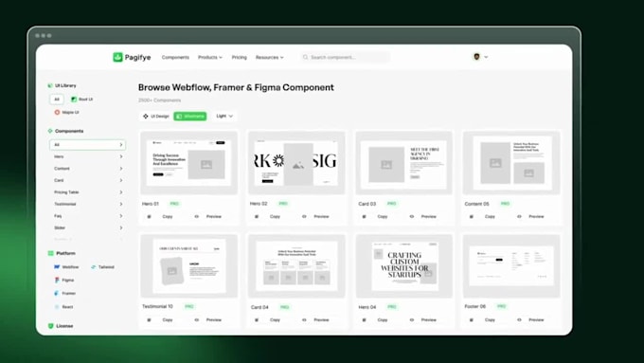Viewport: 644px width, 363px height.
Task: Focus the Search component input field
Action: point(345,57)
